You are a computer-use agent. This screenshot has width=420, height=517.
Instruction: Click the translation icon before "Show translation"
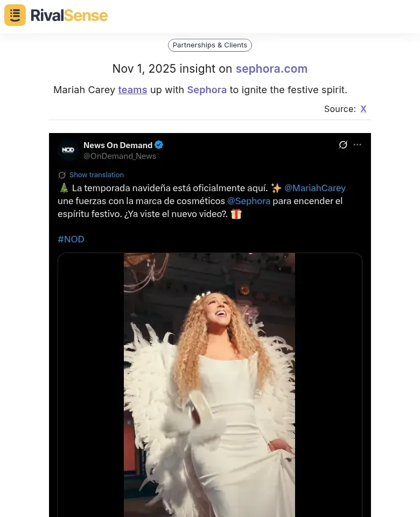point(62,174)
